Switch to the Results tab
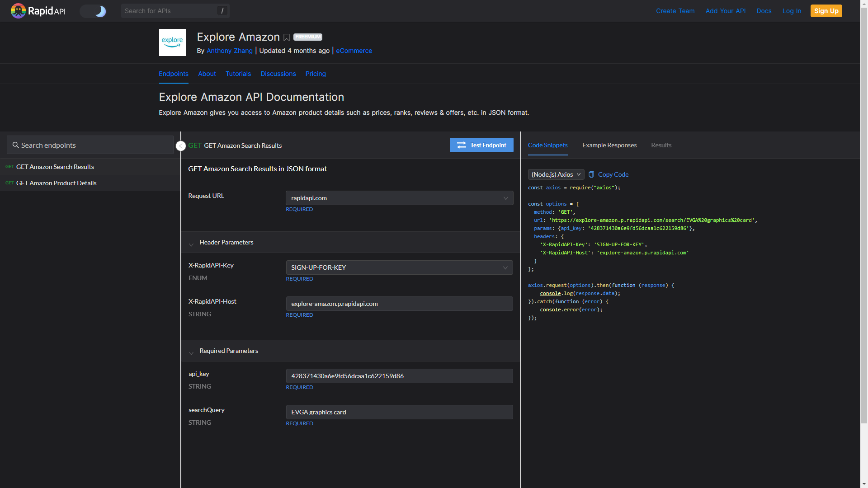Viewport: 868px width, 488px height. tap(661, 145)
